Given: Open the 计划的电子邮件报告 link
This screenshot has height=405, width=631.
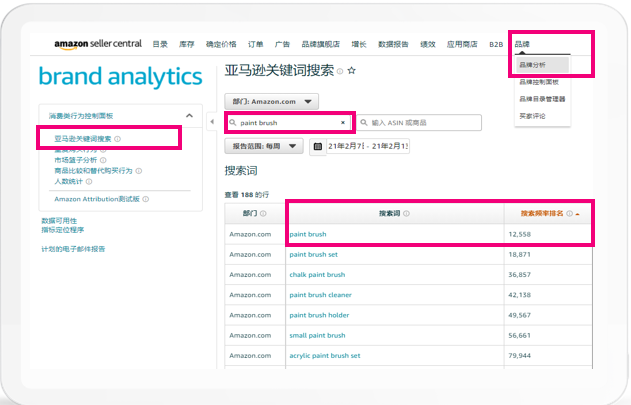Looking at the screenshot, I should coord(73,249).
